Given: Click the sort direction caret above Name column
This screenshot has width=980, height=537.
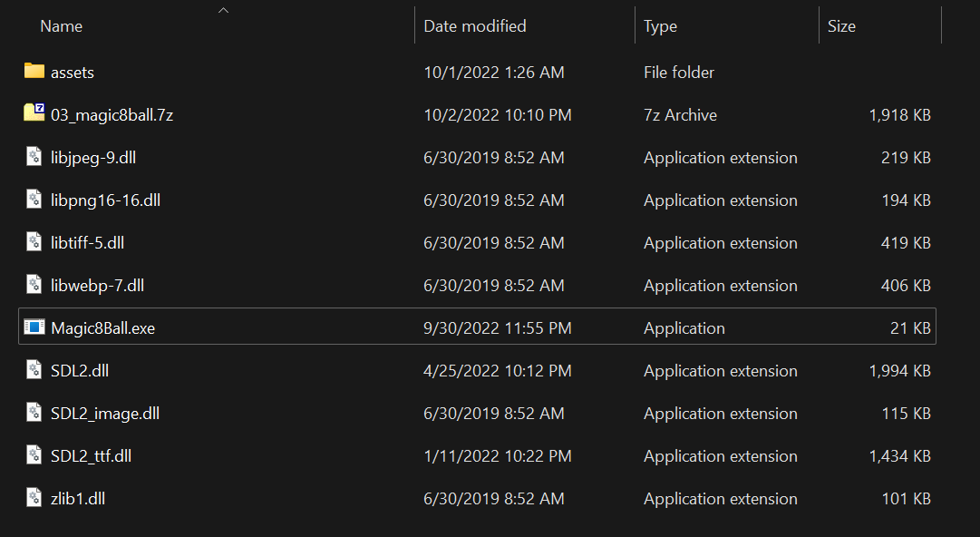Looking at the screenshot, I should (223, 9).
